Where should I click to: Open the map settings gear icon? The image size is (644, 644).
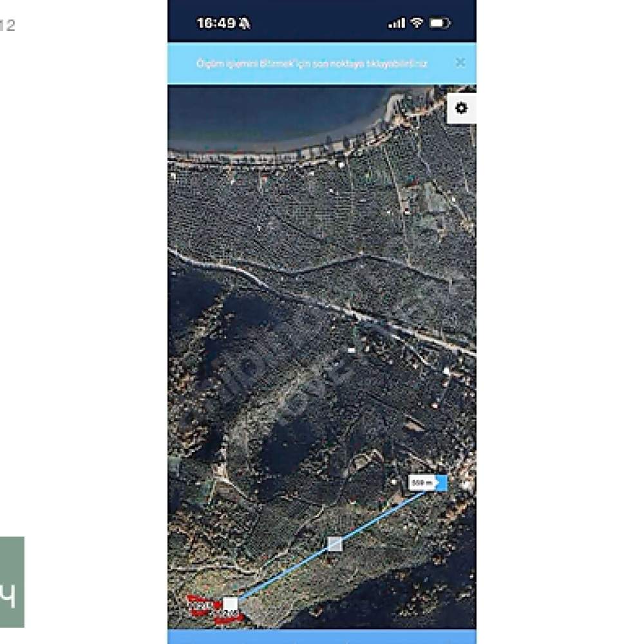click(461, 108)
